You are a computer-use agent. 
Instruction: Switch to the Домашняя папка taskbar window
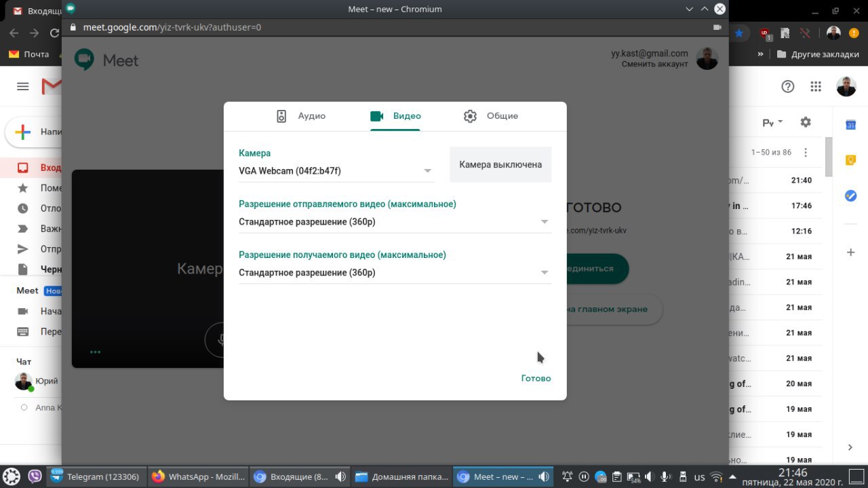click(401, 476)
